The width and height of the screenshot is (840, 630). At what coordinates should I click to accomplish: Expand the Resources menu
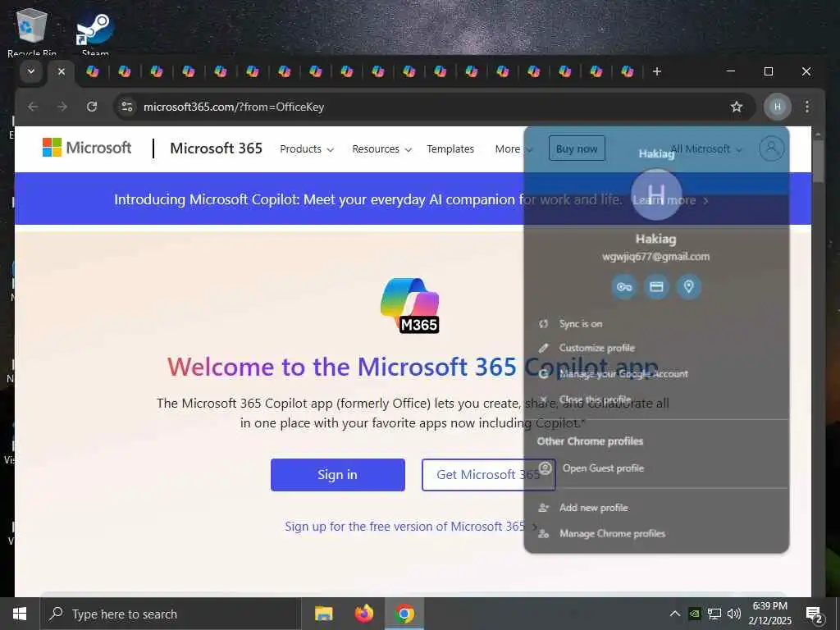pos(381,149)
